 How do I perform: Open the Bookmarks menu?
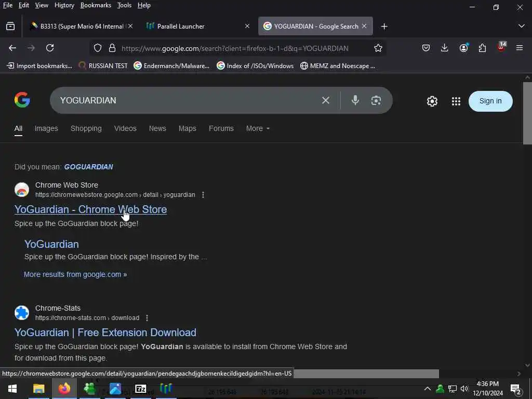(x=96, y=5)
